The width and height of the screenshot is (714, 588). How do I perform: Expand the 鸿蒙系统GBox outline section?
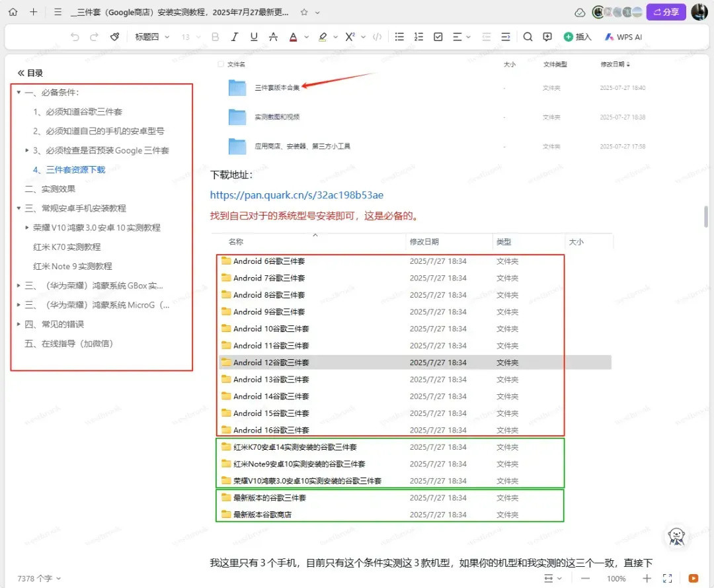click(19, 286)
